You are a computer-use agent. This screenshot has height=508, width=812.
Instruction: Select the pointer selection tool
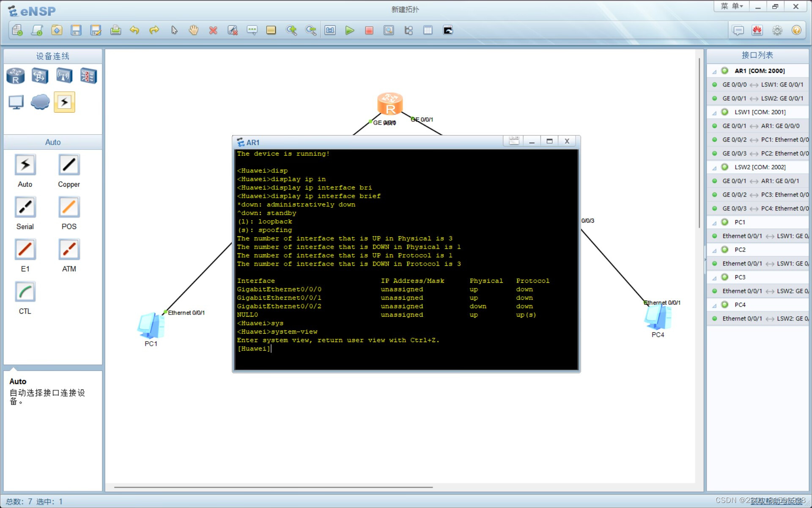click(174, 30)
